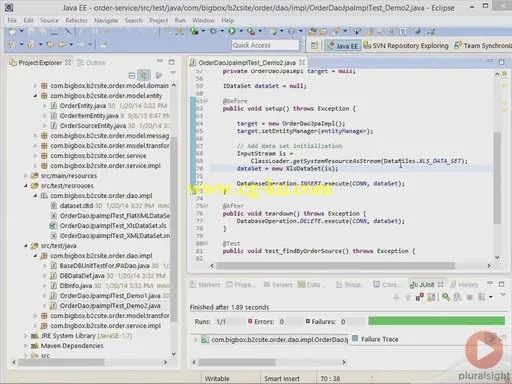Screen dimensions: 512x384
Task: Open the Navigate menu
Action: coord(106,20)
